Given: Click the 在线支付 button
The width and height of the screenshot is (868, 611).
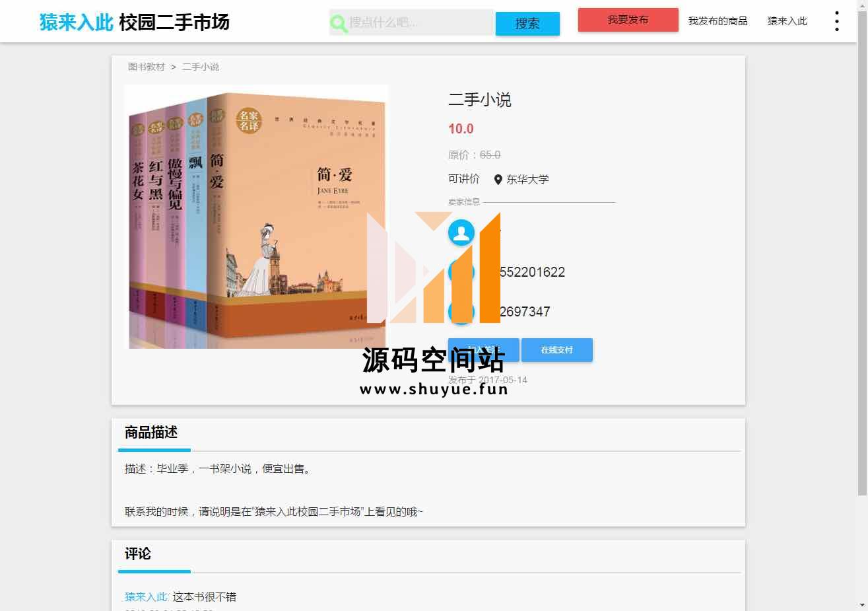Looking at the screenshot, I should point(556,350).
